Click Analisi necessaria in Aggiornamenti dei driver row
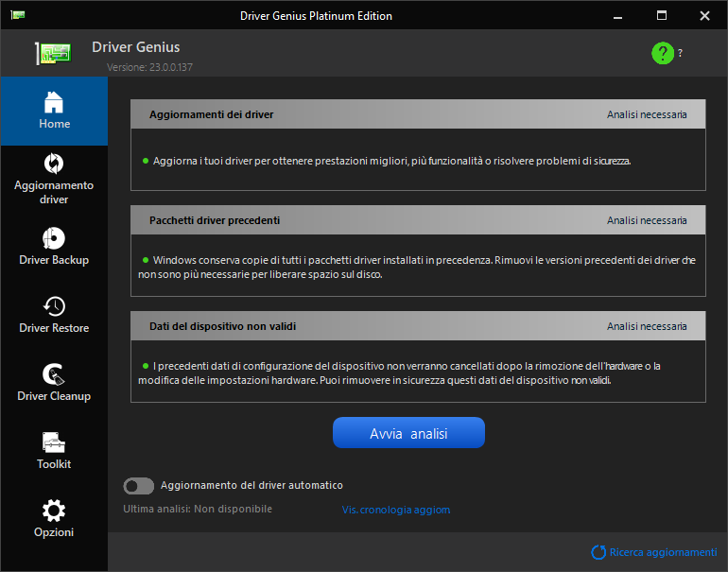The height and width of the screenshot is (572, 728). point(647,114)
